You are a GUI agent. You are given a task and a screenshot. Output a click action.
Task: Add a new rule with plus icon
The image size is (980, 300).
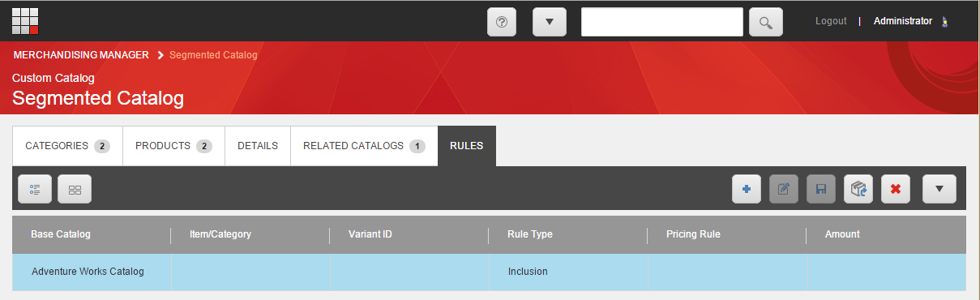(746, 189)
